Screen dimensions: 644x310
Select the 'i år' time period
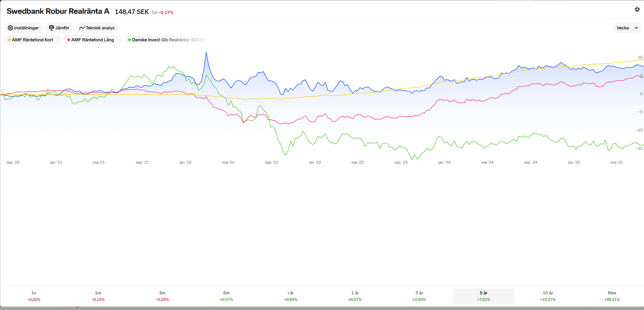tap(291, 296)
